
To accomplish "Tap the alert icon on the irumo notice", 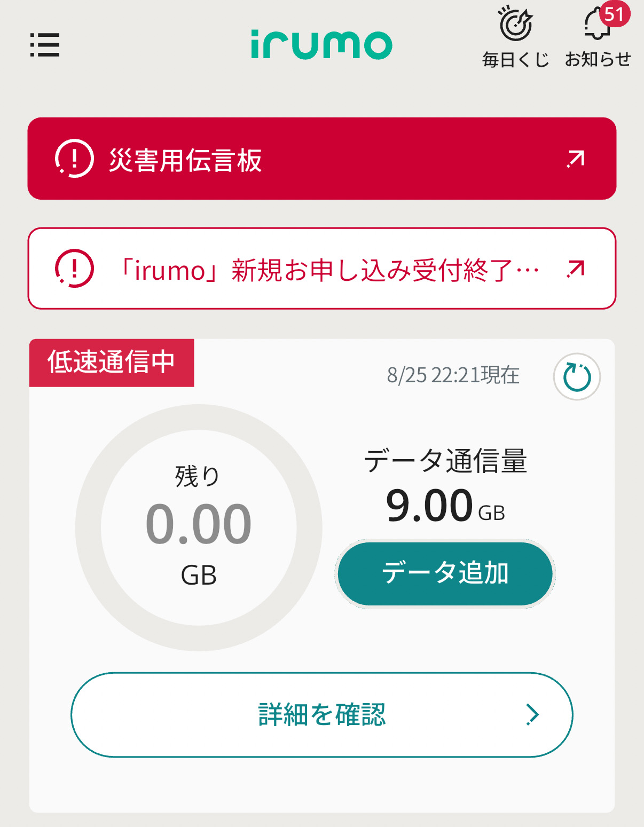I will (x=74, y=269).
